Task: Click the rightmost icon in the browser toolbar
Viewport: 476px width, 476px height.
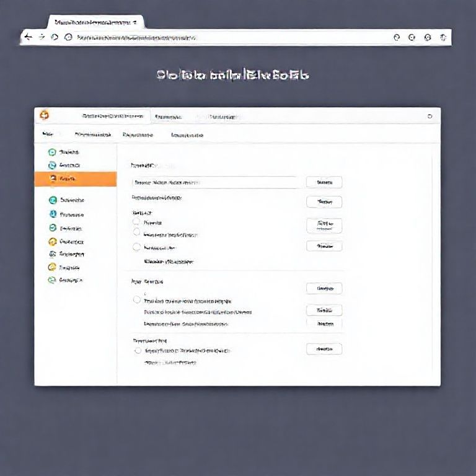Action: [x=443, y=37]
